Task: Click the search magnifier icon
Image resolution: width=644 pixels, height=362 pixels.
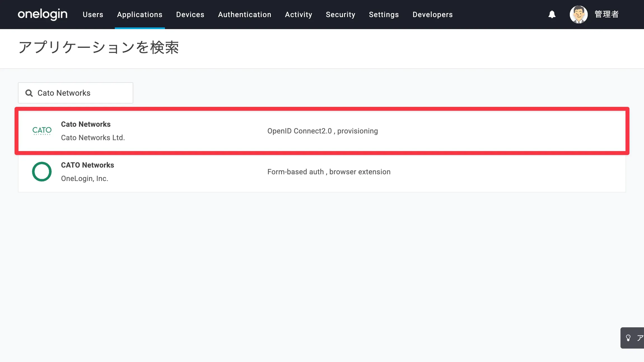Action: (x=29, y=93)
